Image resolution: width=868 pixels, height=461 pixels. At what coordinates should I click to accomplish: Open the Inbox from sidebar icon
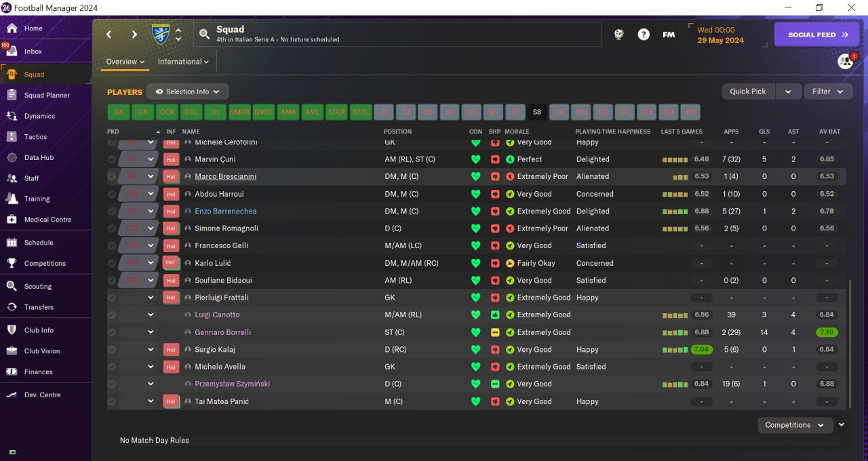tap(12, 52)
